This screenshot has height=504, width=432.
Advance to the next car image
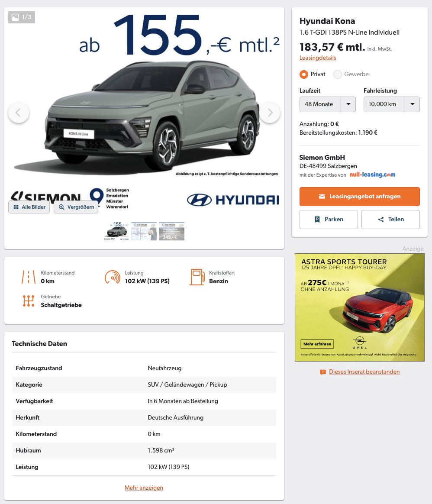270,113
